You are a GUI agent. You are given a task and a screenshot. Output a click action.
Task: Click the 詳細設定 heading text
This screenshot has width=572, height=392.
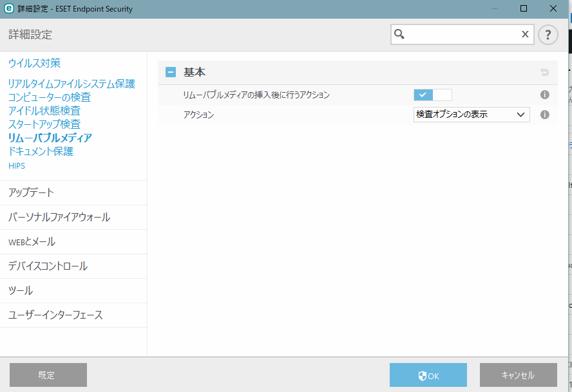30,35
